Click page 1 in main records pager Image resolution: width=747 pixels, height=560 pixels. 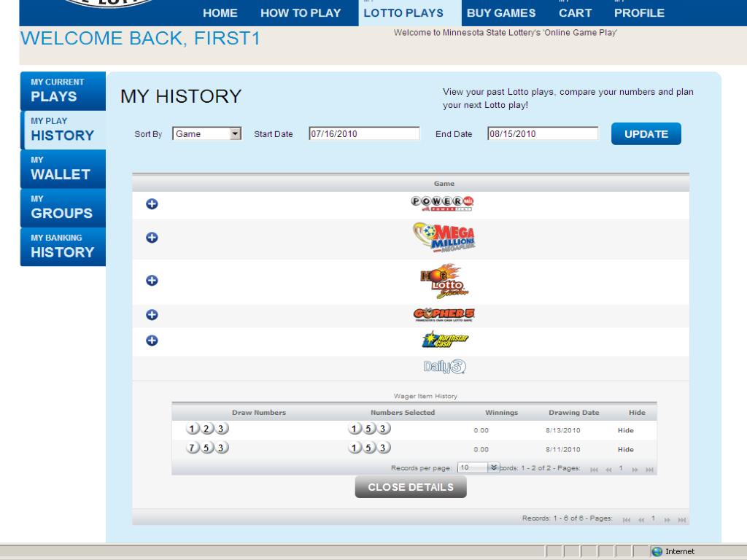pos(653,518)
